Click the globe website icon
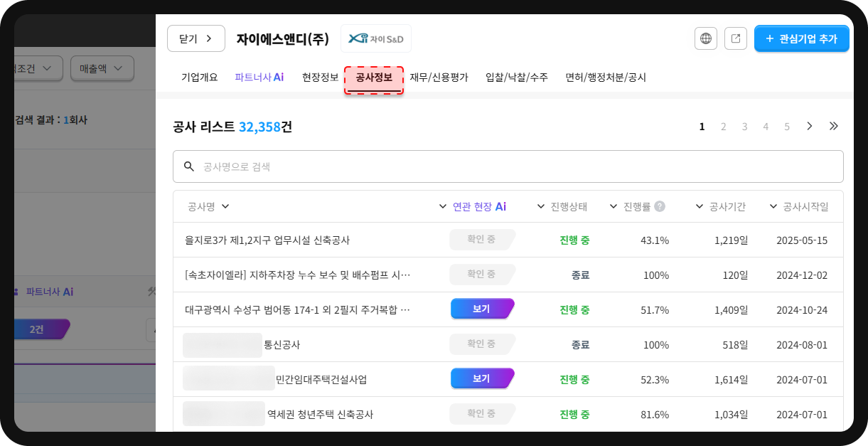868x446 pixels. pos(706,38)
